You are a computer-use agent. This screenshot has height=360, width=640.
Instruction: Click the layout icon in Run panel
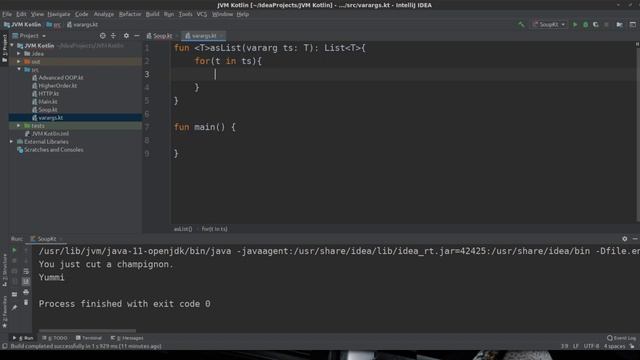14,294
